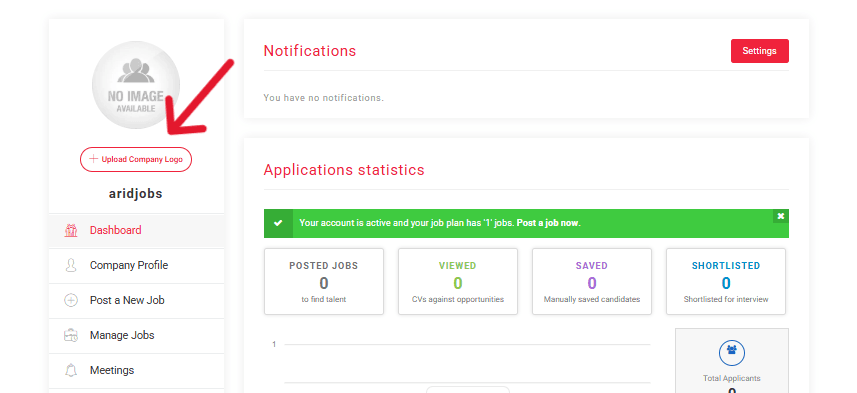The width and height of the screenshot is (857, 393).
Task: Open Meetings in sidebar
Action: [x=136, y=371]
